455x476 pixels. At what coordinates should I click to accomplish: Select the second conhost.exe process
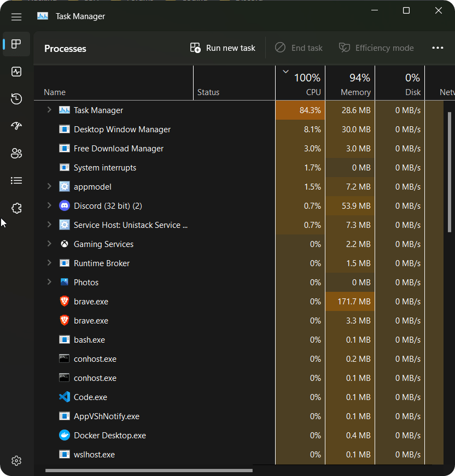coord(238,378)
